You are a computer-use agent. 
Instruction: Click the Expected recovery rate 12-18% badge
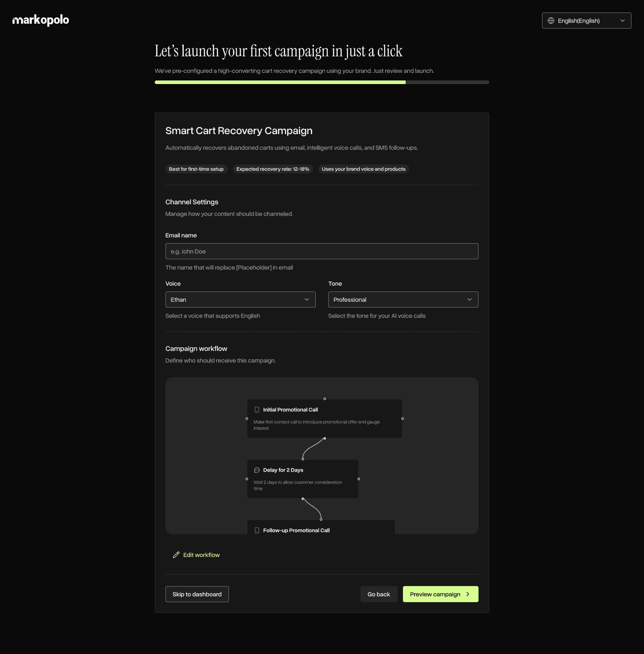(273, 169)
